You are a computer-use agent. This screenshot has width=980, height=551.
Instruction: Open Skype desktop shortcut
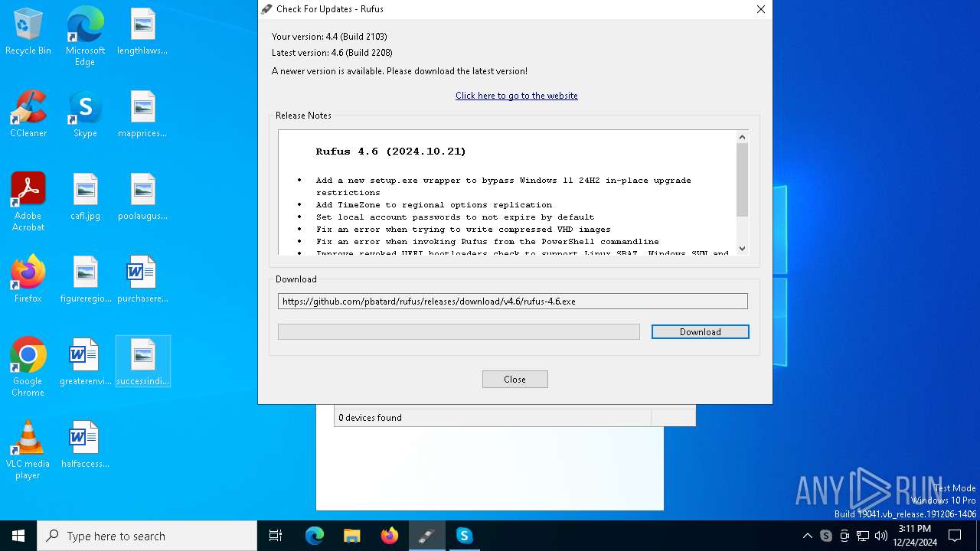click(85, 115)
